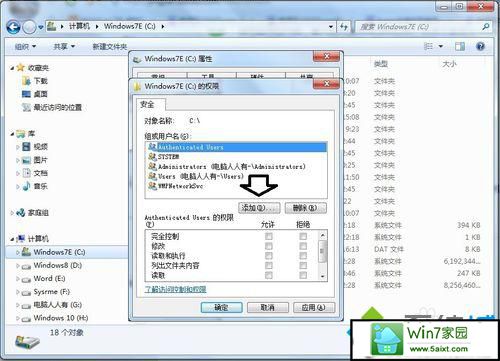Sort files by 类型 column header

tap(381, 64)
